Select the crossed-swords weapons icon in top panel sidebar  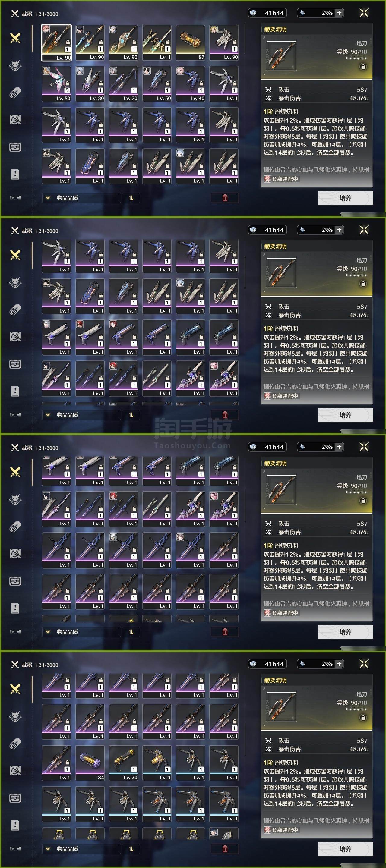tap(15, 38)
